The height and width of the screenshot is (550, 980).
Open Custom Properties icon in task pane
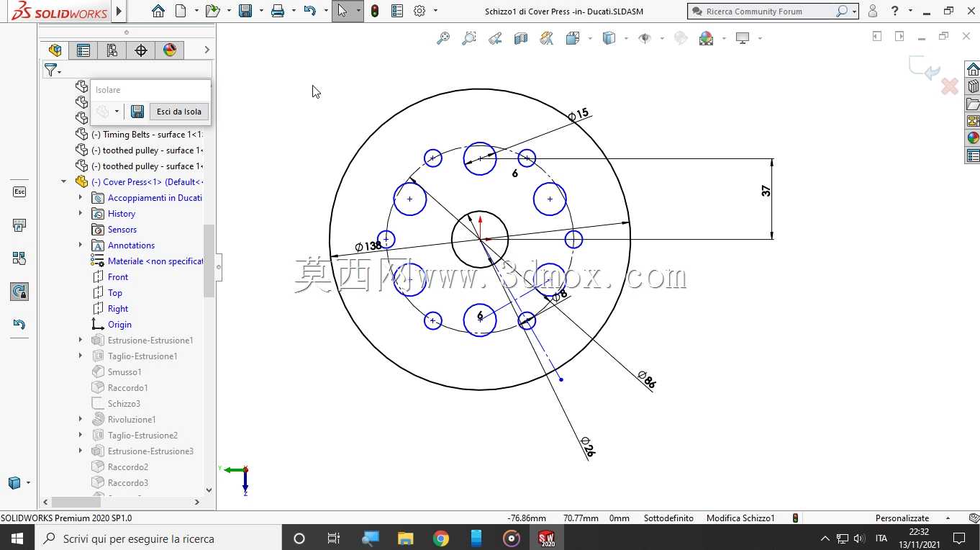click(x=973, y=155)
